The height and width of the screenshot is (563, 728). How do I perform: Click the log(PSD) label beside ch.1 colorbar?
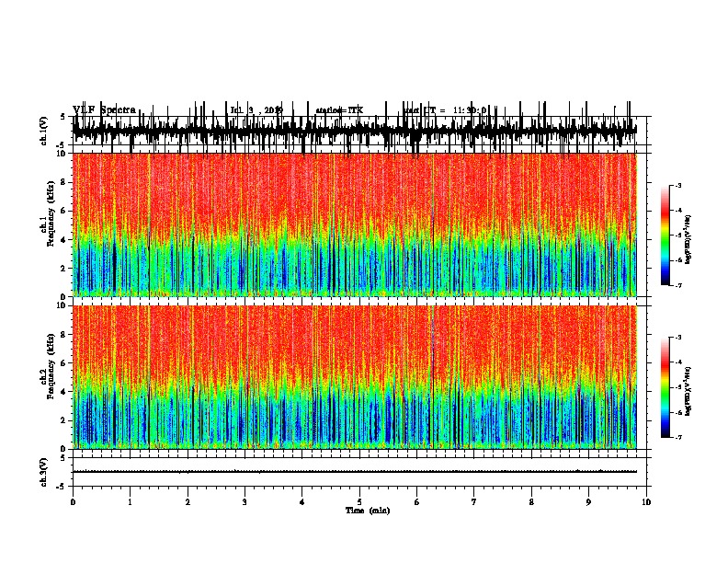[x=688, y=239]
